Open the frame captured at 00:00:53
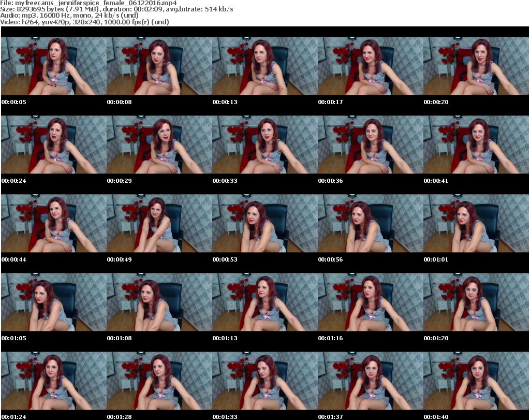Image resolution: width=530 pixels, height=420 pixels. [264, 223]
